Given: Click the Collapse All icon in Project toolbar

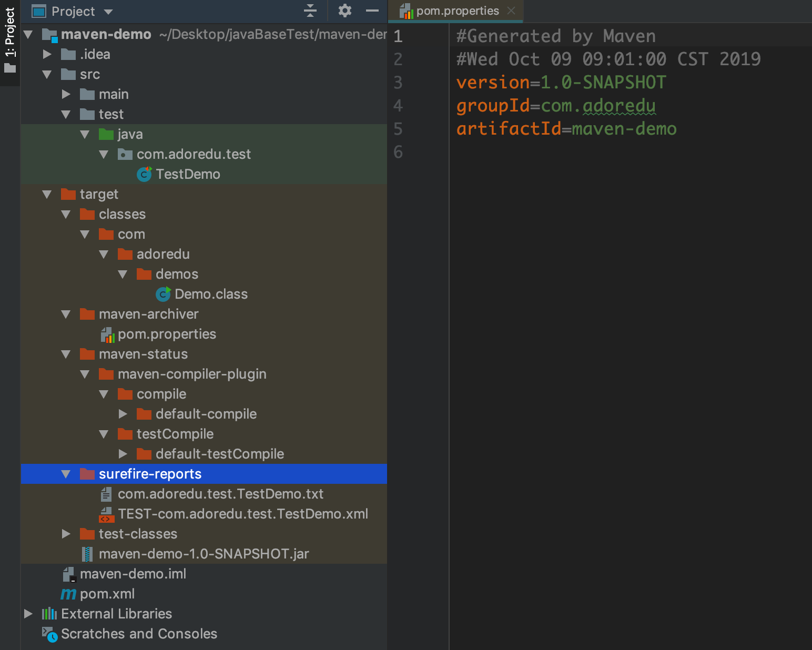Looking at the screenshot, I should click(310, 11).
